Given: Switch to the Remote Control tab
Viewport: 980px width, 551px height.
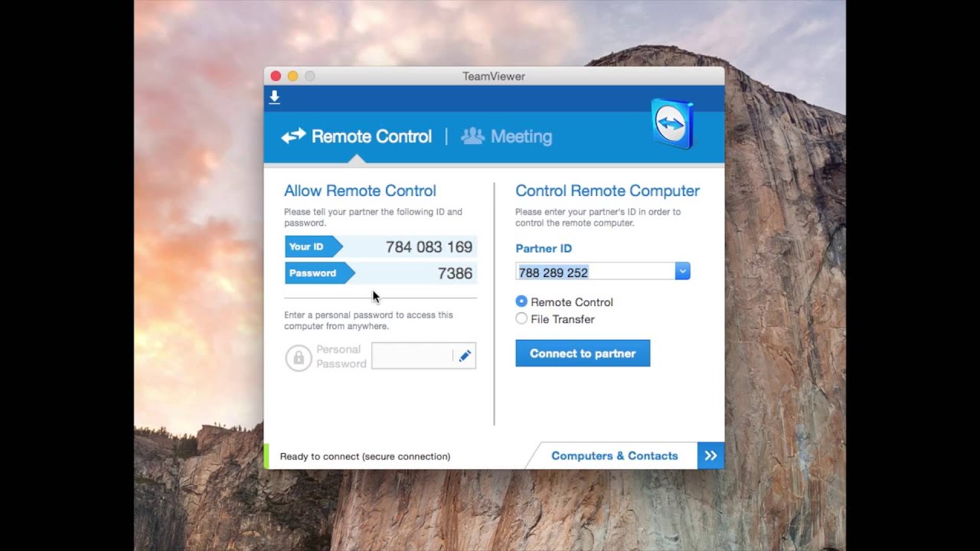Looking at the screenshot, I should tap(357, 136).
